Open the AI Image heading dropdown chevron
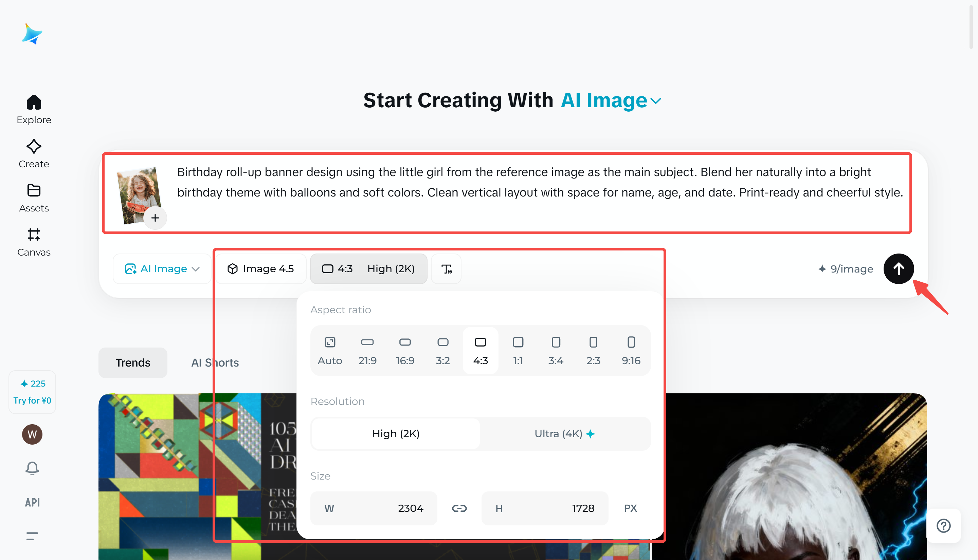The height and width of the screenshot is (560, 978). (656, 101)
